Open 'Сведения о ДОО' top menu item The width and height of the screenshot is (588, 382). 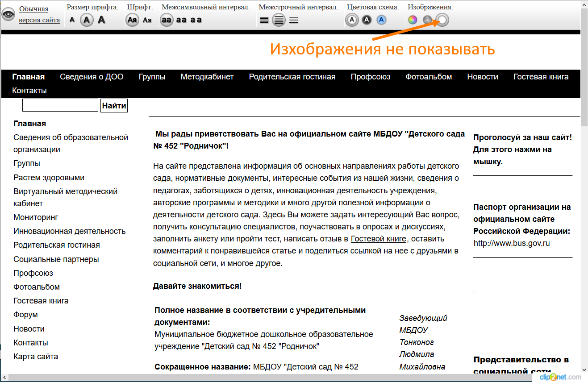pos(92,77)
